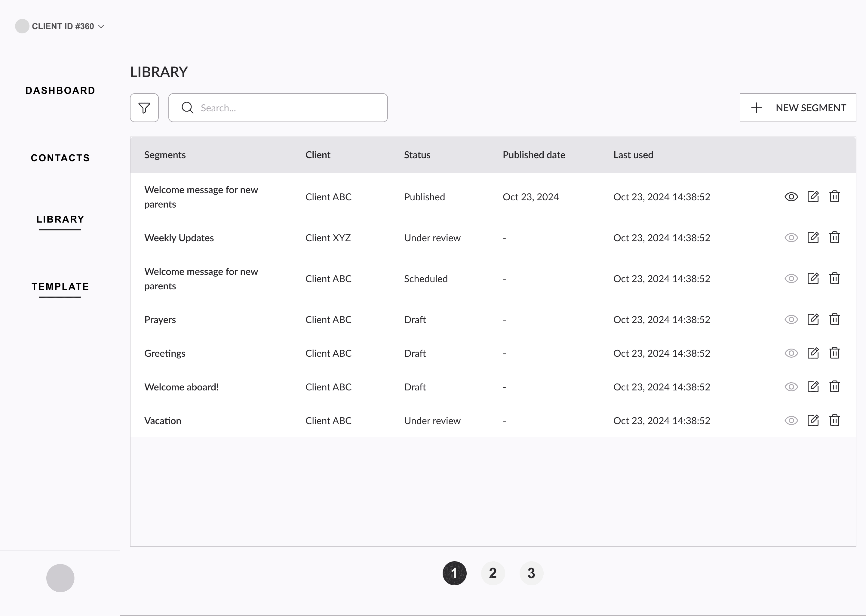Screen dimensions: 866x616
Task: Show the Prayers segment preview
Action: pos(791,320)
